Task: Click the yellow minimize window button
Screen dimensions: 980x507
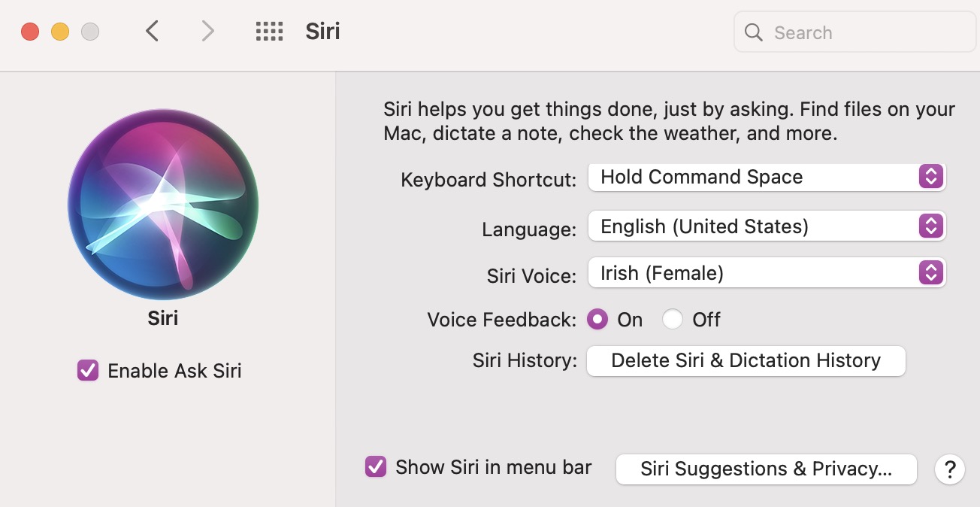Action: [x=60, y=32]
